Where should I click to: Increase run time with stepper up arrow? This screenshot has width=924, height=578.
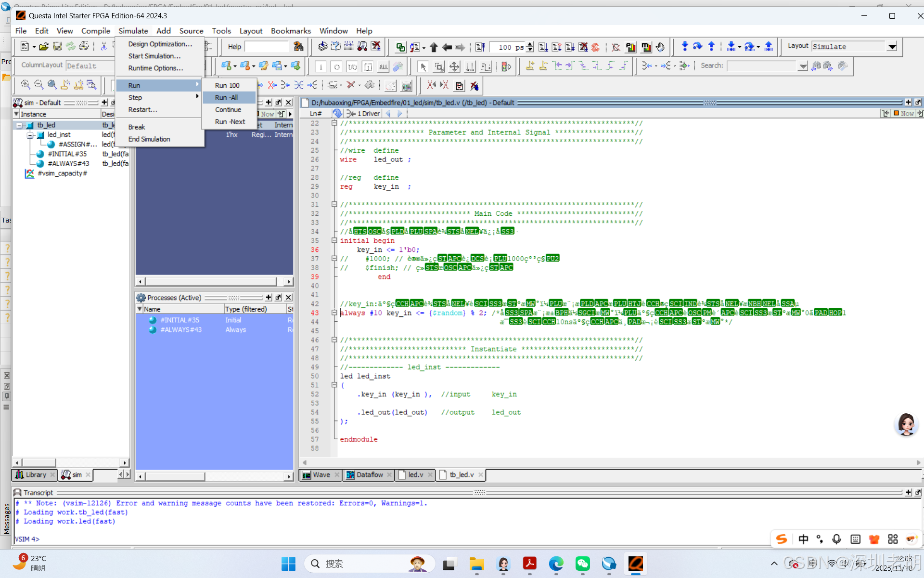(530, 44)
